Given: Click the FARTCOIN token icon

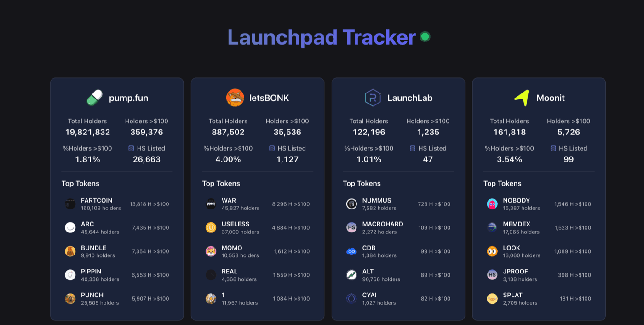Looking at the screenshot, I should [70, 203].
